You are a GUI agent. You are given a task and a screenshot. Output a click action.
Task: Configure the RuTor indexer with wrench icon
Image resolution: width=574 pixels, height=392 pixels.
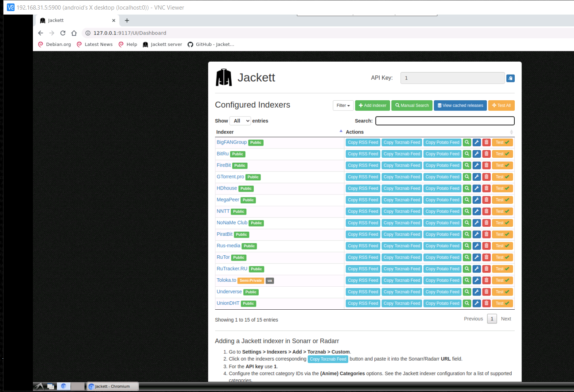476,257
